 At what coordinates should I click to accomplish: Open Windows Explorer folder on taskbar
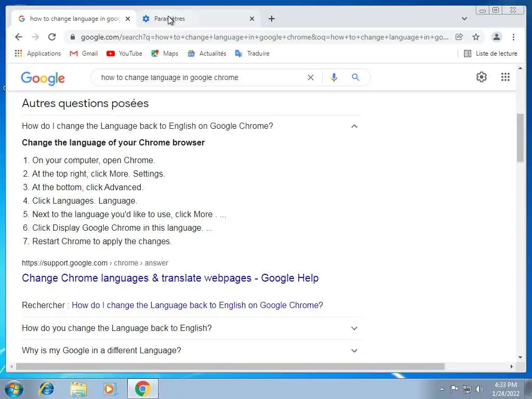click(x=78, y=389)
